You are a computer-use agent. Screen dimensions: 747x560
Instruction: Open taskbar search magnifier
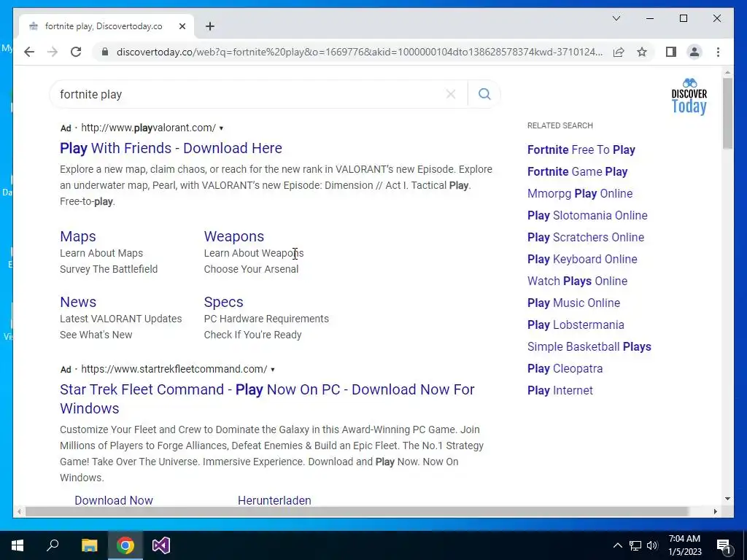[53, 545]
